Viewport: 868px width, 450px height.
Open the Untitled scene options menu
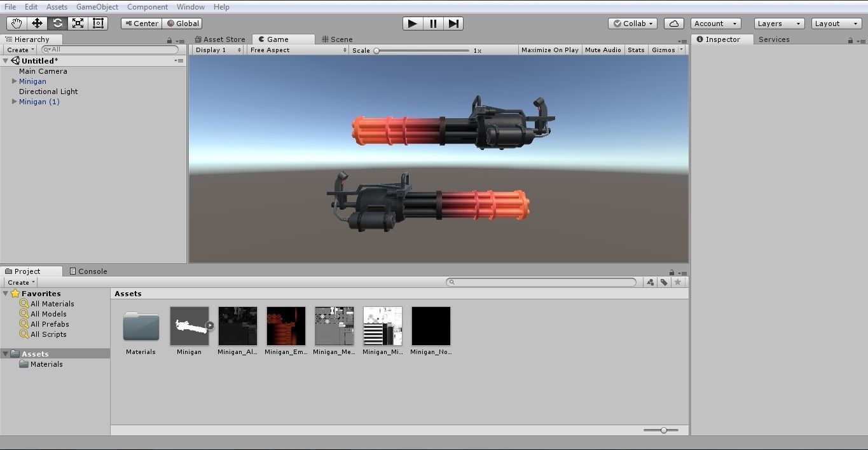(179, 61)
